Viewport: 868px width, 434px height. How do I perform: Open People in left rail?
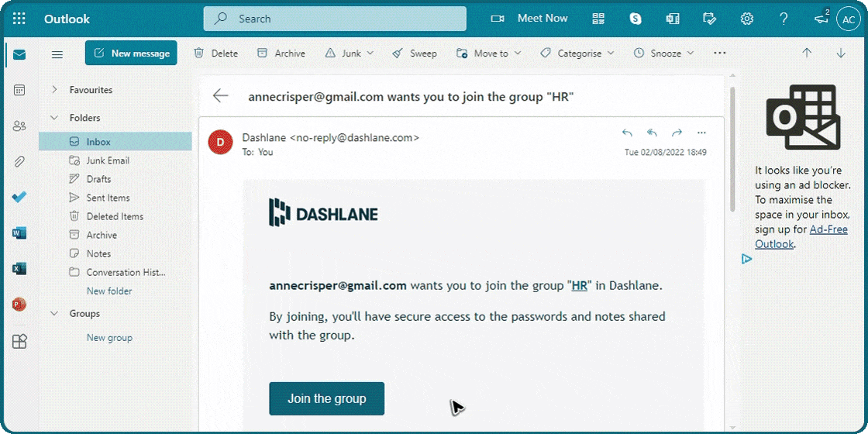click(19, 126)
